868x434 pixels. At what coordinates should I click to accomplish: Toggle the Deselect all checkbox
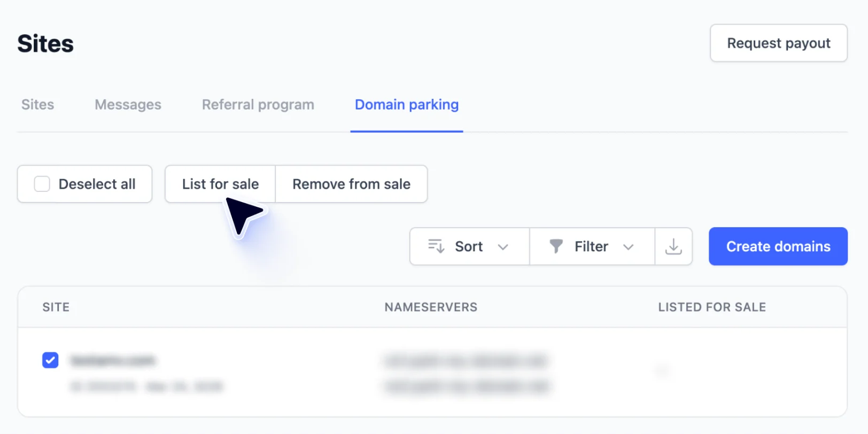[x=42, y=184]
